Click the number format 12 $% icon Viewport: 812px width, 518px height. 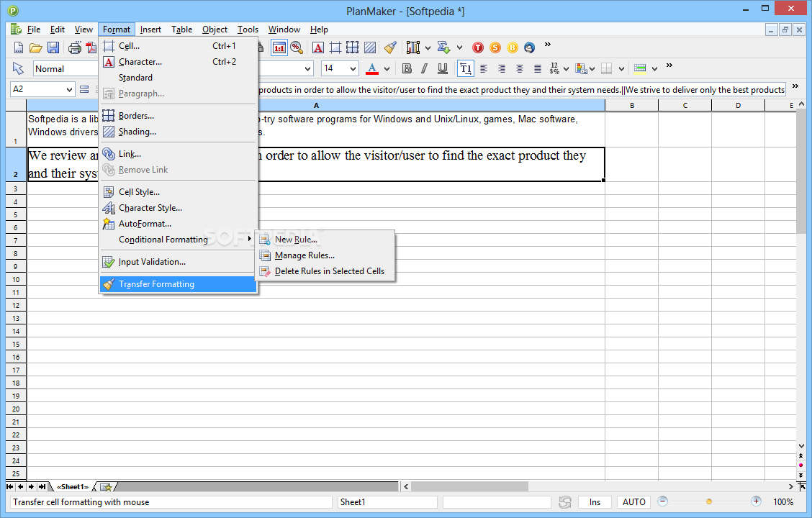[x=554, y=68]
